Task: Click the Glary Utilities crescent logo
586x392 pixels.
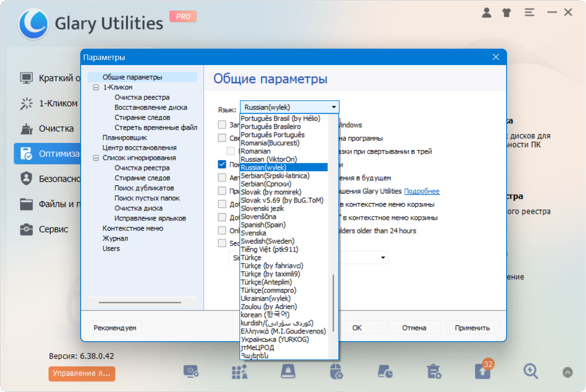Action: pos(33,24)
